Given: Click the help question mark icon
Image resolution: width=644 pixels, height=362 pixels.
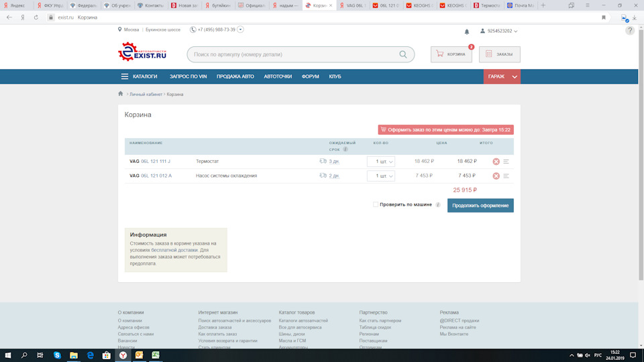Looking at the screenshot, I should point(630,30).
